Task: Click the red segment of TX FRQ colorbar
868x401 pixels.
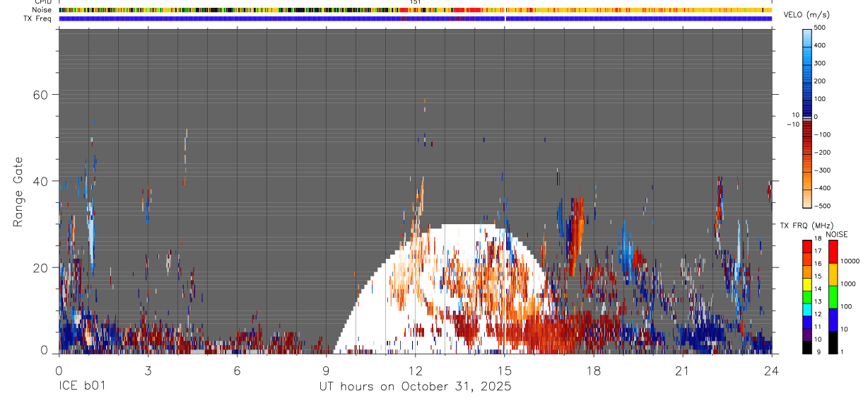Action: pos(807,246)
